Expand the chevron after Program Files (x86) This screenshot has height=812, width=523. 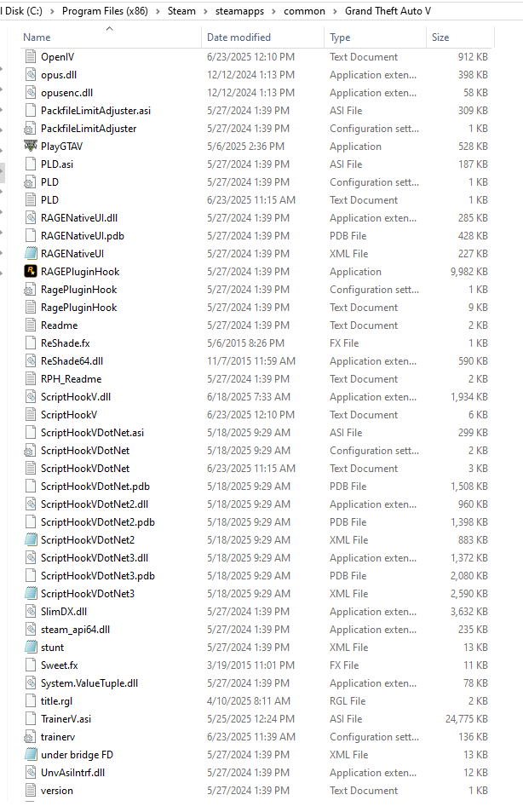tap(158, 11)
